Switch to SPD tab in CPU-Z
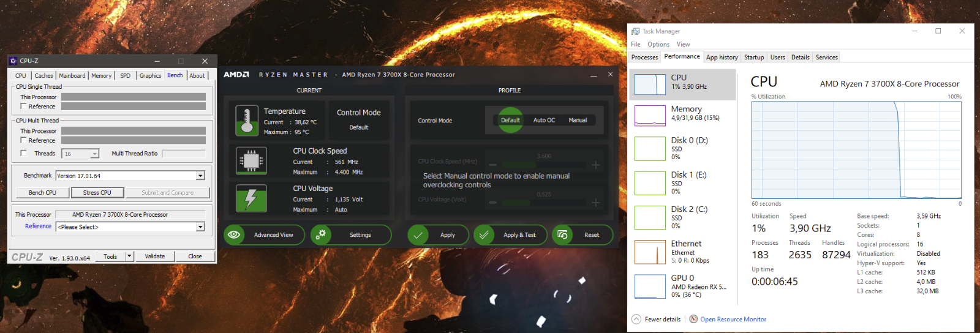980x333 pixels. (125, 76)
